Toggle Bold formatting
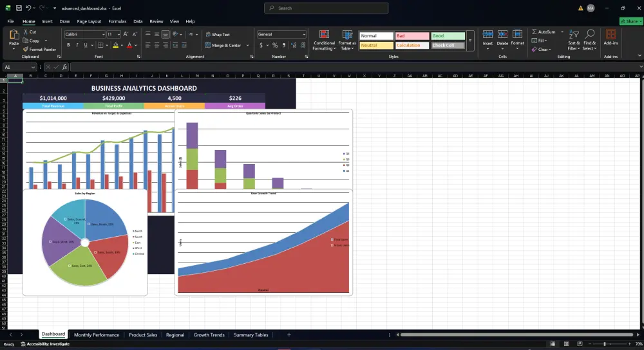 [69, 45]
